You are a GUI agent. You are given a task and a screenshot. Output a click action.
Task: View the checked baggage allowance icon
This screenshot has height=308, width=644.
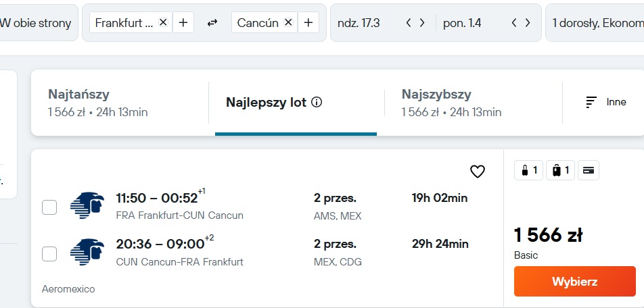(560, 170)
